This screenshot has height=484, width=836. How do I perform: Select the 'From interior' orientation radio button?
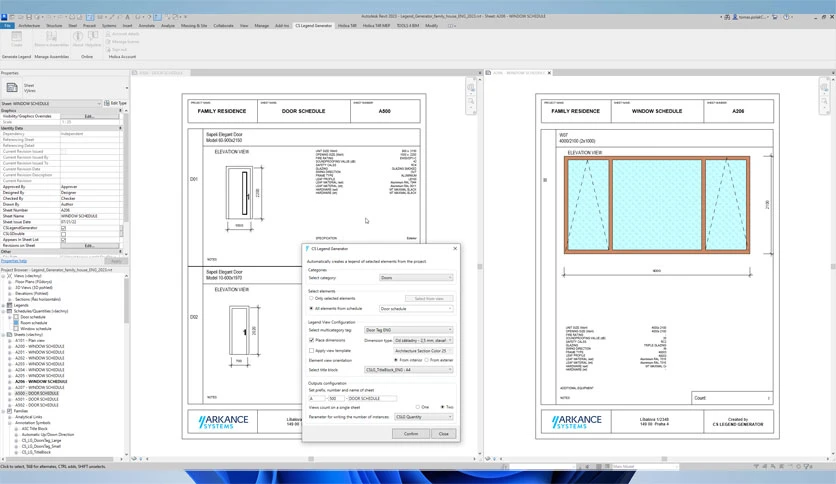point(396,360)
